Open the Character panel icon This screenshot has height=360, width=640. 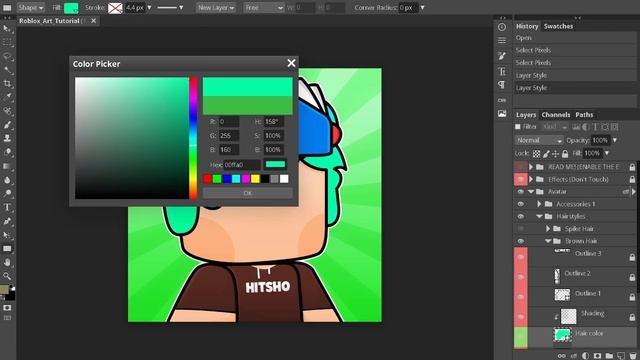(502, 71)
